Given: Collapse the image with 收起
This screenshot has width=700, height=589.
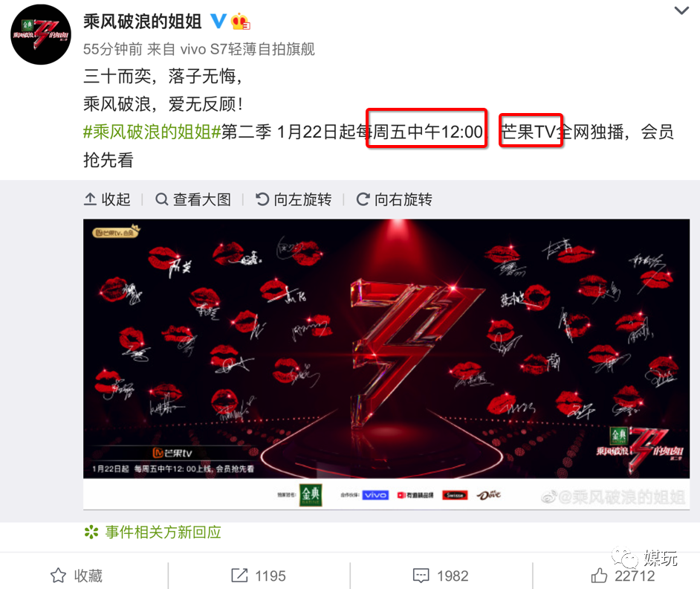Looking at the screenshot, I should 107,199.
